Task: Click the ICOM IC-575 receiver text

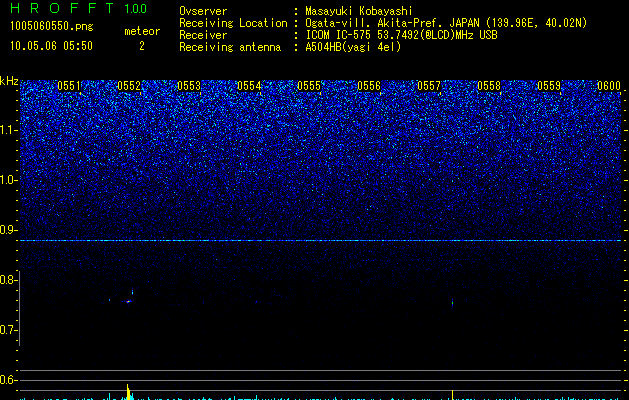Action: pos(401,35)
